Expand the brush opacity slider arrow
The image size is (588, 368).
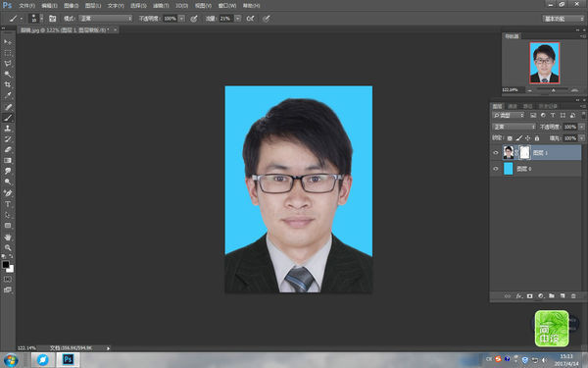click(181, 19)
